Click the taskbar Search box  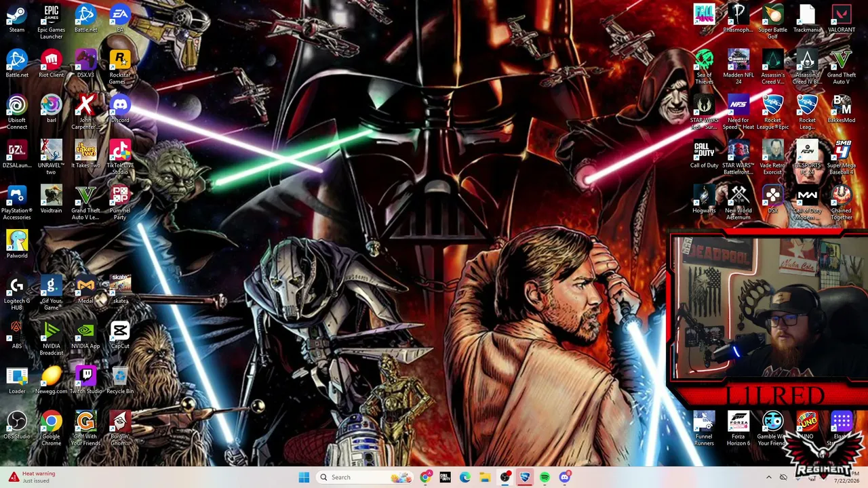[365, 477]
